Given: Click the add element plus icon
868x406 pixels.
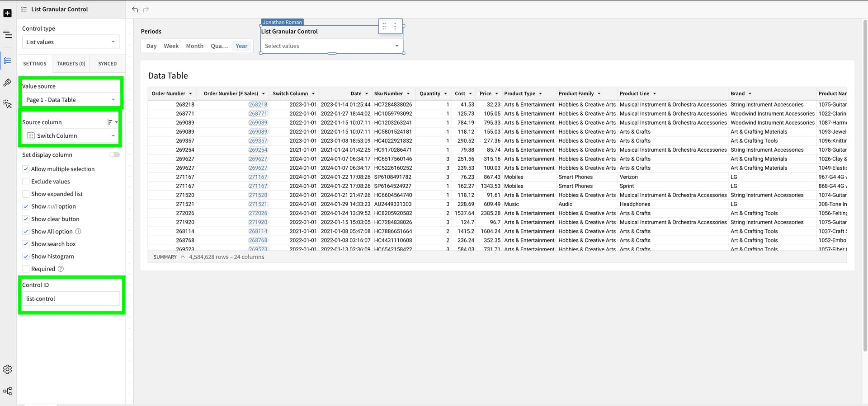Looking at the screenshot, I should pyautogui.click(x=7, y=13).
